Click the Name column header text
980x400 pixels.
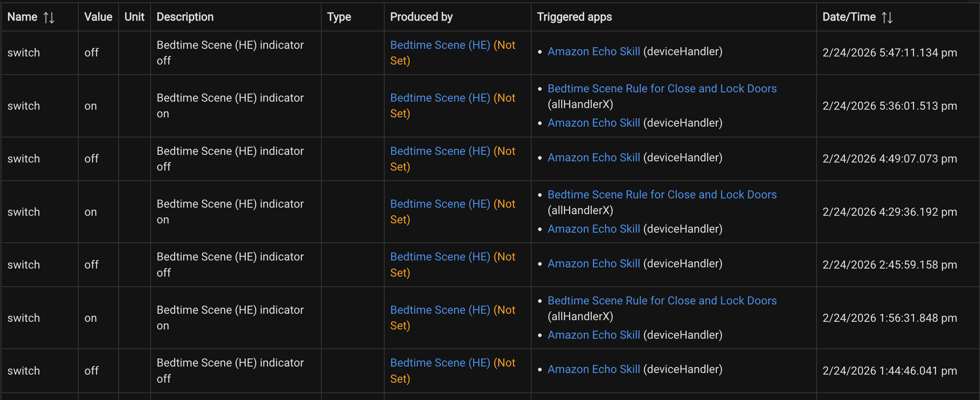pos(22,17)
